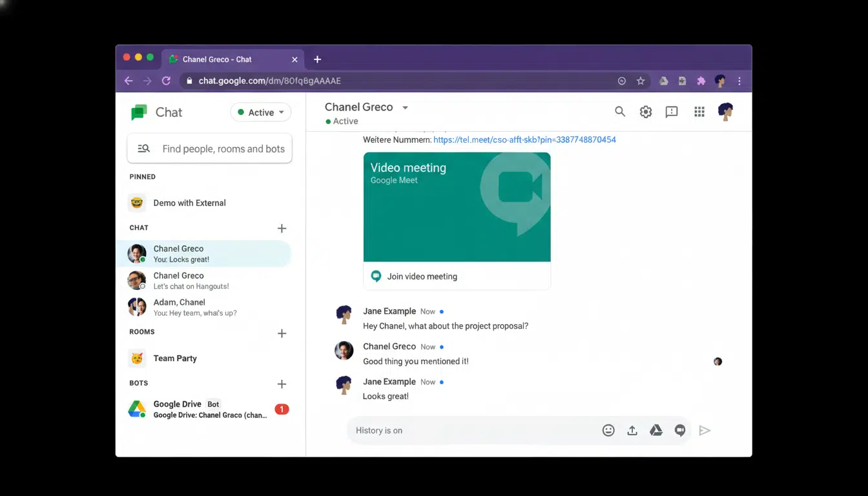This screenshot has height=496, width=868.
Task: Open search in conversation
Action: [x=619, y=111]
